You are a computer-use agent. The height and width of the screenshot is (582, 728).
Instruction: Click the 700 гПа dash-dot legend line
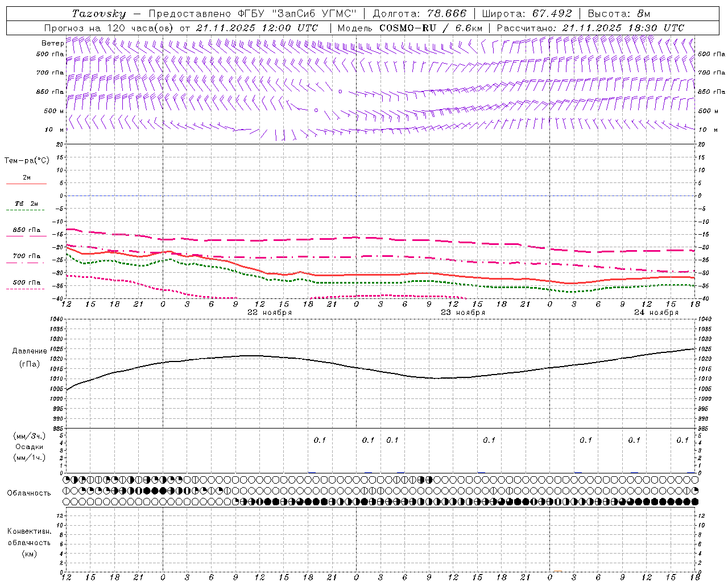(x=26, y=263)
